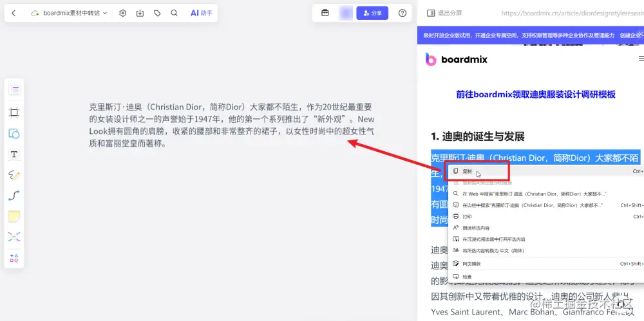
Task: Open the 前往boardmix领取迪奥服装设计调研模板 link
Action: (536, 95)
